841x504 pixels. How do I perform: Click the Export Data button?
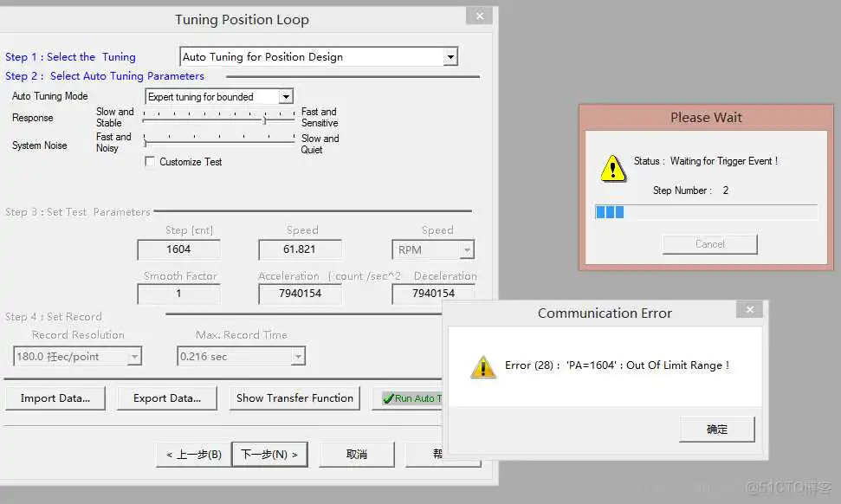pos(165,398)
